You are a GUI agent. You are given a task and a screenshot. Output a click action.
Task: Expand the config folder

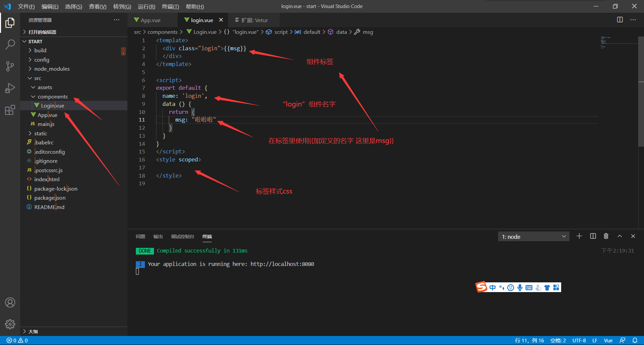[74, 60]
